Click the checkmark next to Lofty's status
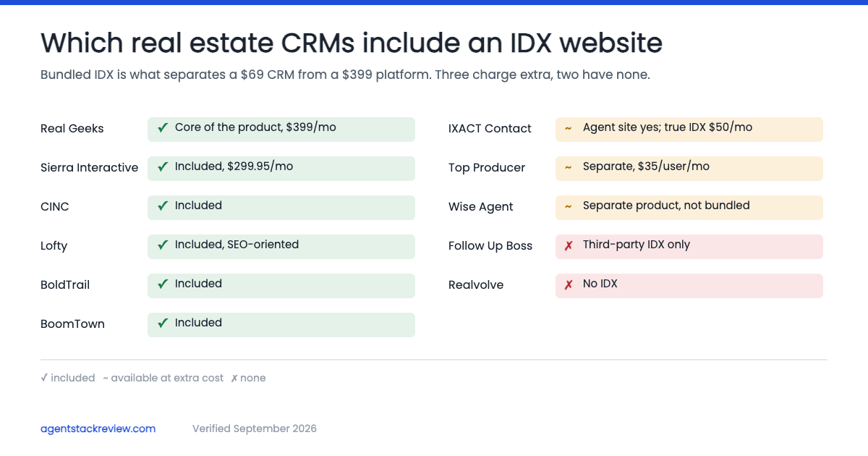 (163, 245)
